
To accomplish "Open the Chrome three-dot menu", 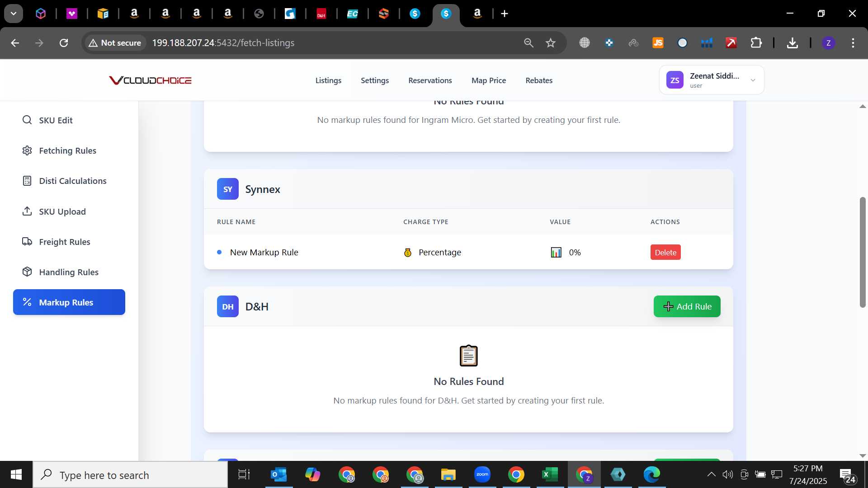I will 853,43.
